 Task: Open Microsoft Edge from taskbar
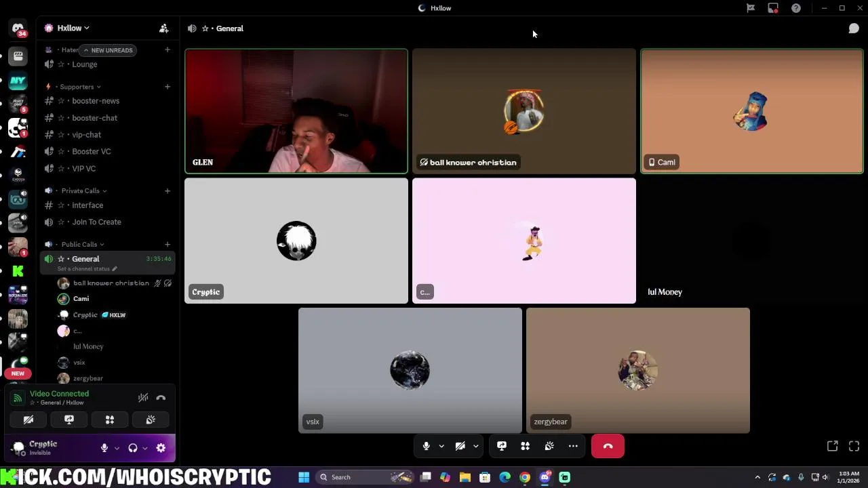coord(505,477)
